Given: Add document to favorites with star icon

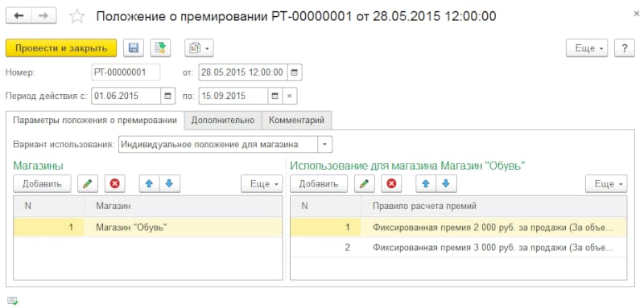Looking at the screenshot, I should [x=76, y=16].
